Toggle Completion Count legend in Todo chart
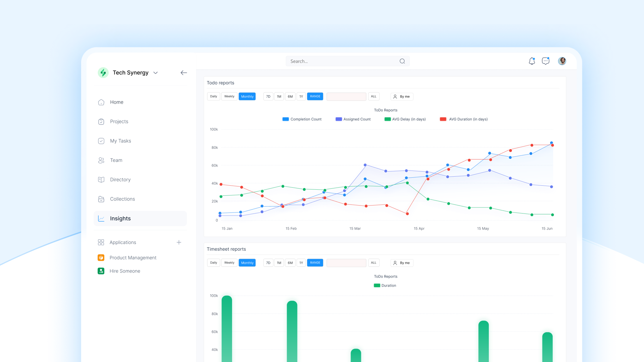 302,119
